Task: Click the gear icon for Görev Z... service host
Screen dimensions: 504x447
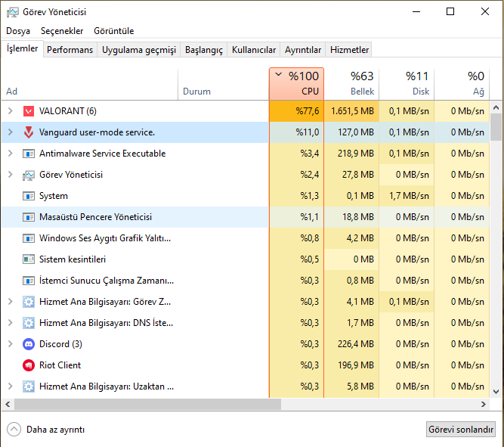Action: [29, 302]
